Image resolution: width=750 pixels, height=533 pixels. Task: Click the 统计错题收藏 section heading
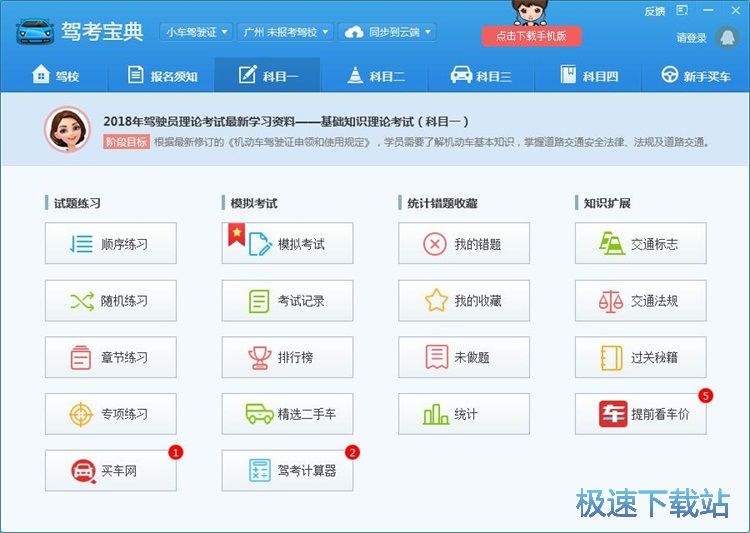442,203
